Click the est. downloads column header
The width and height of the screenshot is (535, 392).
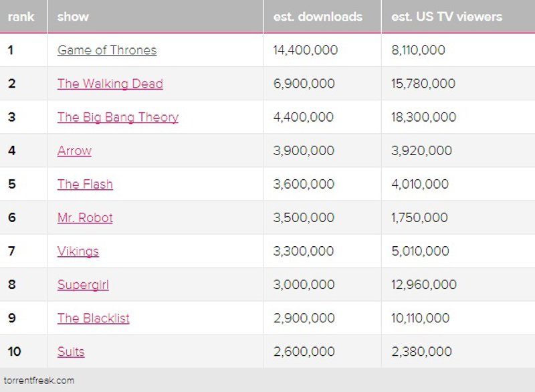click(x=318, y=17)
